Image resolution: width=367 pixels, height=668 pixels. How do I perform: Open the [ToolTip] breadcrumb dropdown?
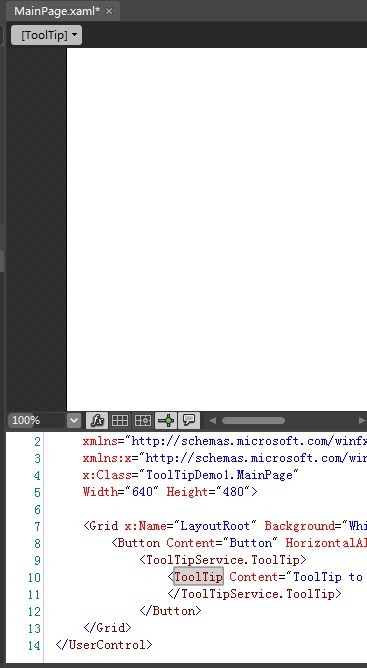pyautogui.click(x=46, y=35)
